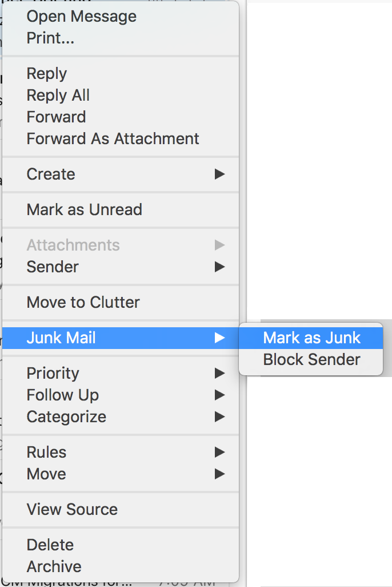The width and height of the screenshot is (392, 587).
Task: Select Mark as Junk in submenu
Action: click(x=311, y=338)
